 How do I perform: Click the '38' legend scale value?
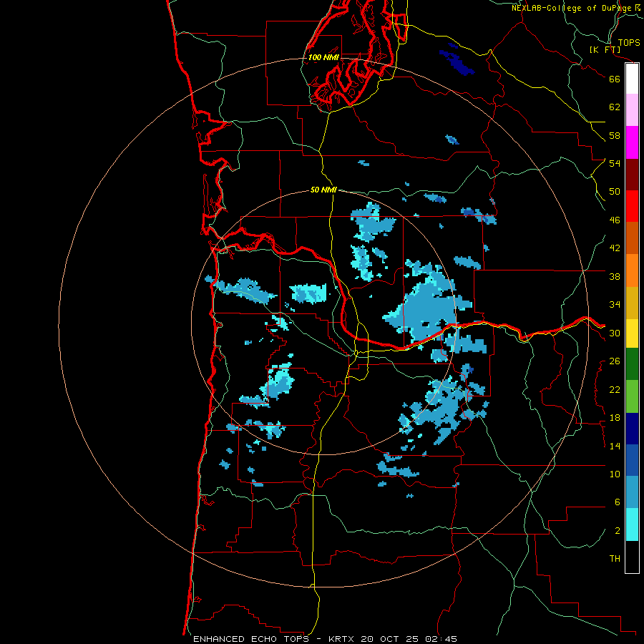coord(615,276)
